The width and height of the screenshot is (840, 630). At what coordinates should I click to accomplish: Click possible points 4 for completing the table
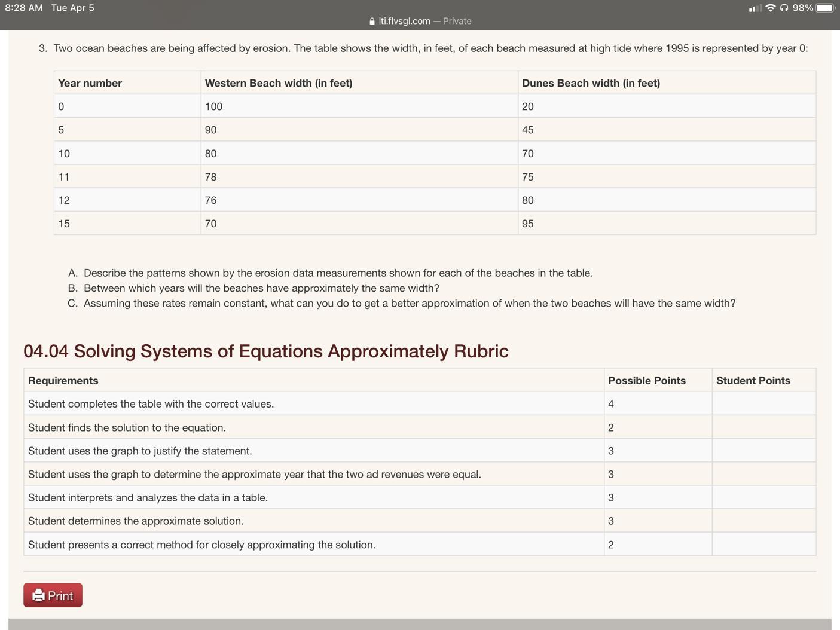click(x=611, y=404)
